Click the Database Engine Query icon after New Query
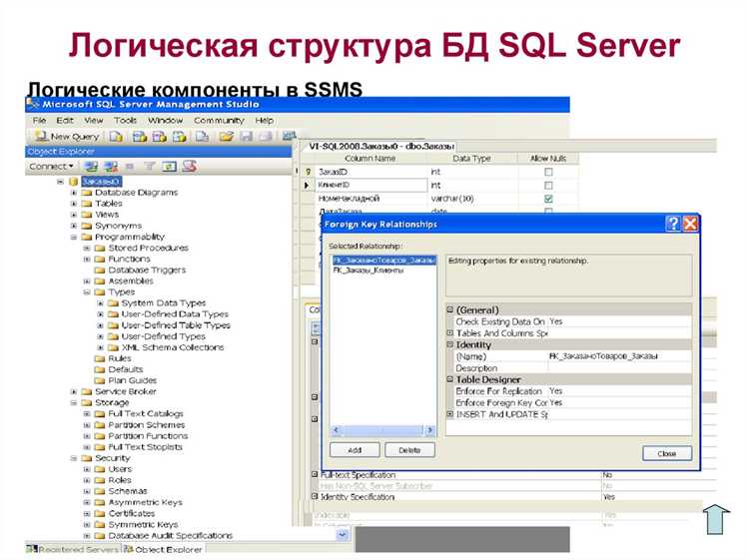This screenshot has height=560, width=749. (x=116, y=137)
